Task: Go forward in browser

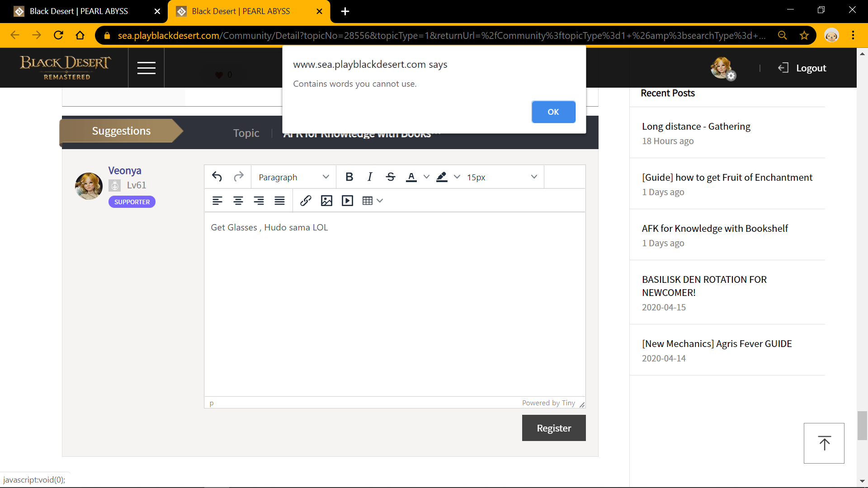Action: pyautogui.click(x=37, y=35)
